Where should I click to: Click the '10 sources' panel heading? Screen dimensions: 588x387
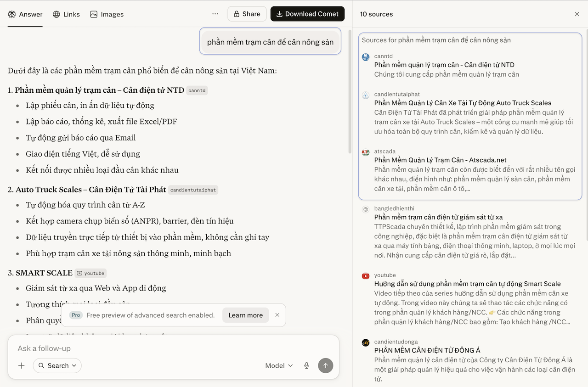coord(376,14)
